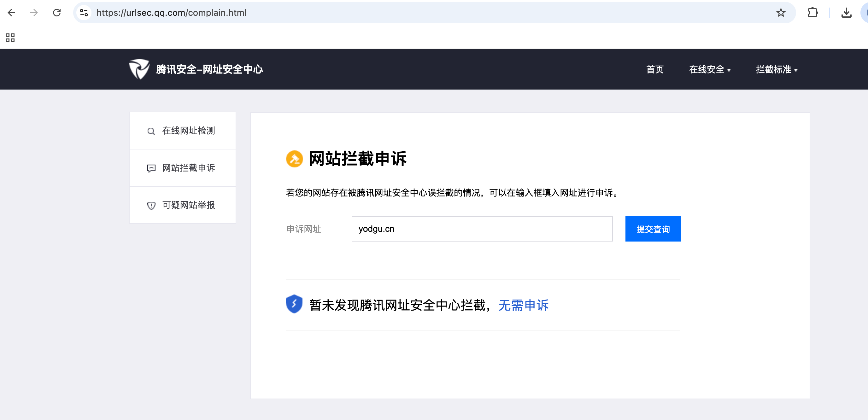
Task: Click the Tencent security shield logo
Action: click(x=139, y=69)
